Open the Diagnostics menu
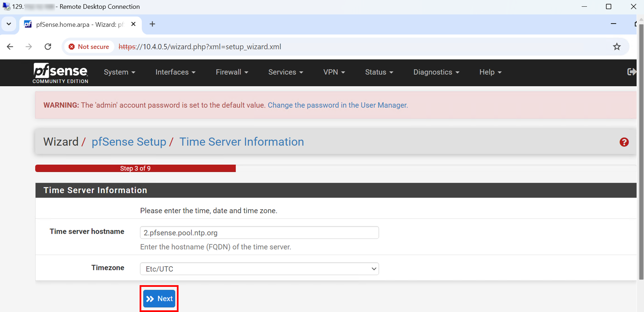The height and width of the screenshot is (312, 644). pos(436,72)
